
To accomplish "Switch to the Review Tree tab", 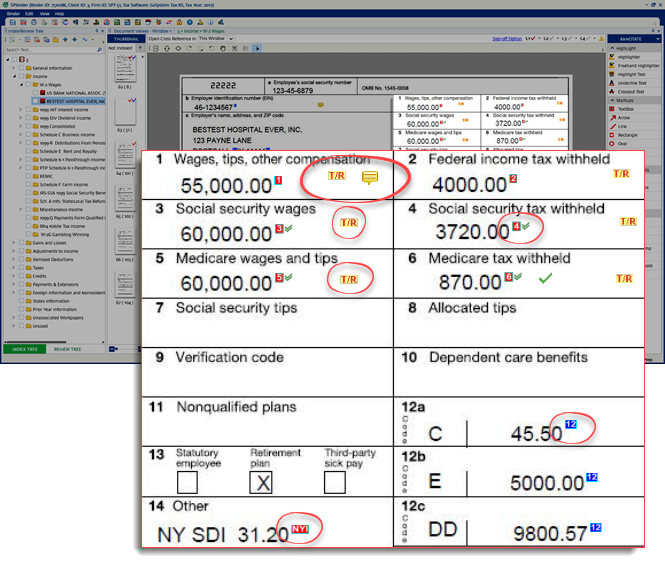I will (x=67, y=349).
